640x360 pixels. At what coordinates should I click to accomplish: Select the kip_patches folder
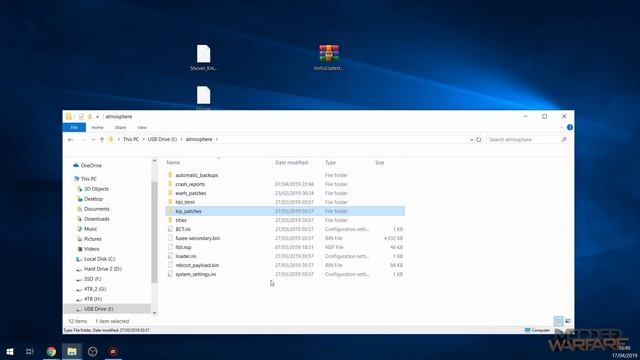coord(285,211)
